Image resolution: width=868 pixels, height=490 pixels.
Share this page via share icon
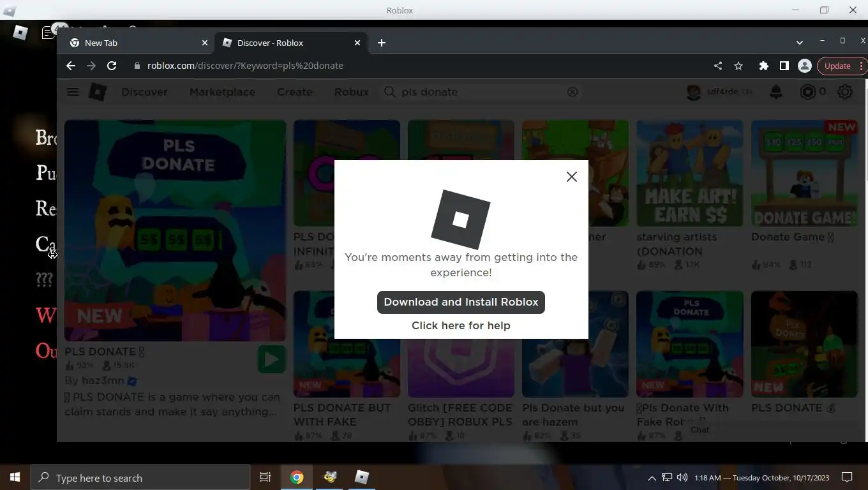(718, 66)
